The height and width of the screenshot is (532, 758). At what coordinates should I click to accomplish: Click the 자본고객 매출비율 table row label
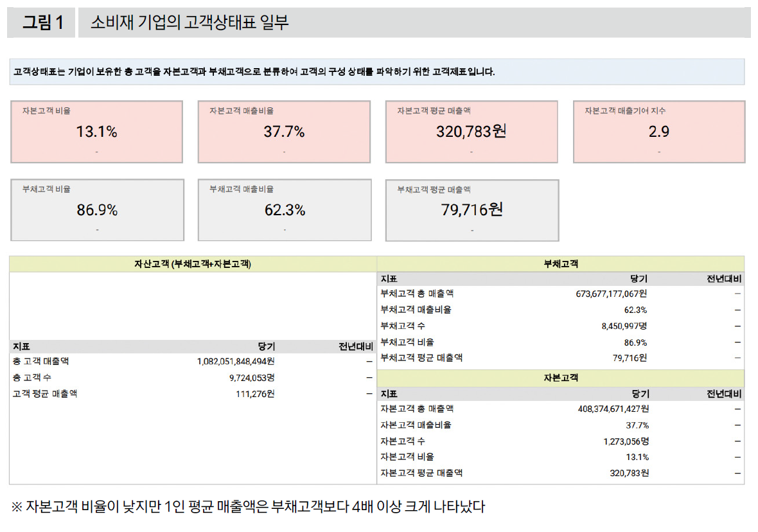[416, 425]
